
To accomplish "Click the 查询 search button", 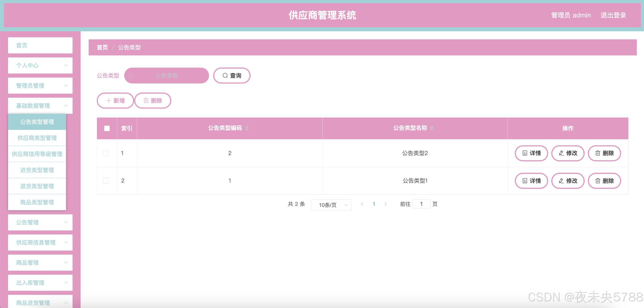I will pyautogui.click(x=232, y=76).
